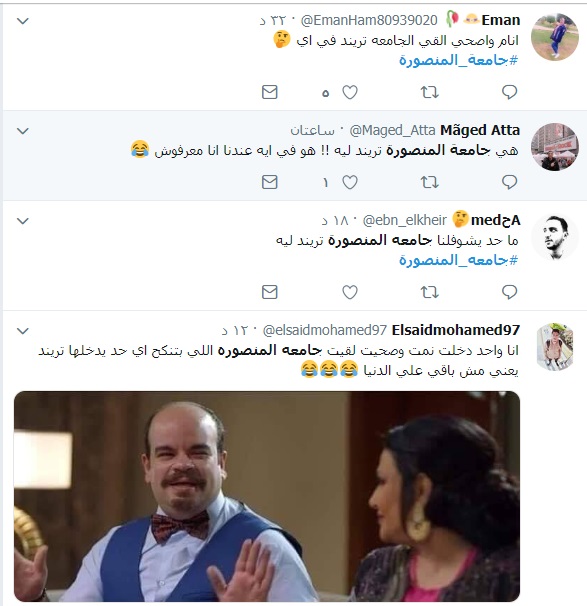This screenshot has width=587, height=606.
Task: Expand more options for Elsaidmohamed97's tweet
Action: (23, 331)
